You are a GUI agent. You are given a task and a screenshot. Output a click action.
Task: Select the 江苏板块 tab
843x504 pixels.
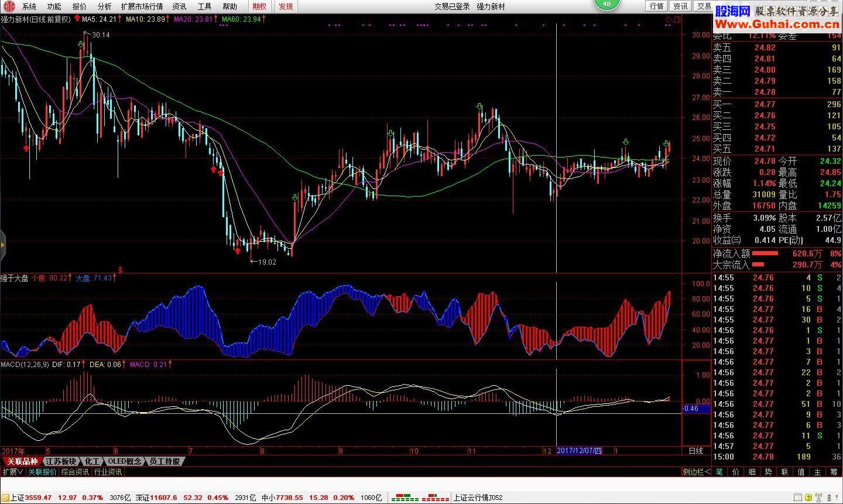coord(61,461)
